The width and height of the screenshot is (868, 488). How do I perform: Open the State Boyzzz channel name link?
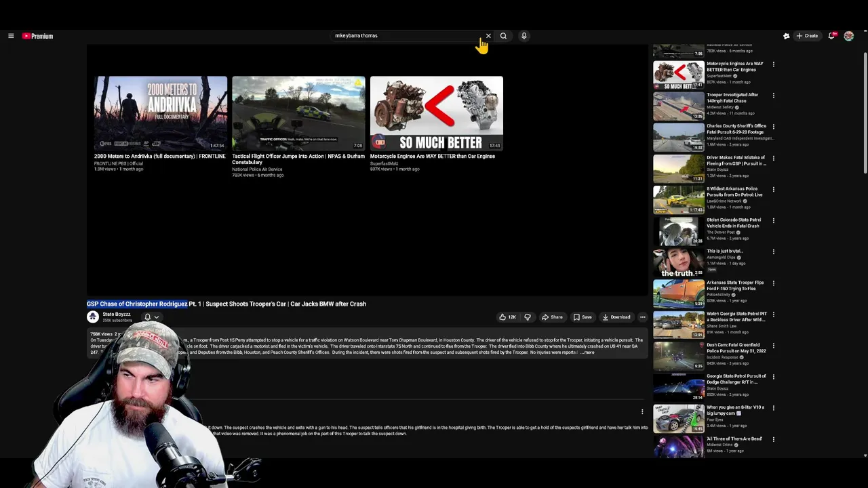pos(116,314)
